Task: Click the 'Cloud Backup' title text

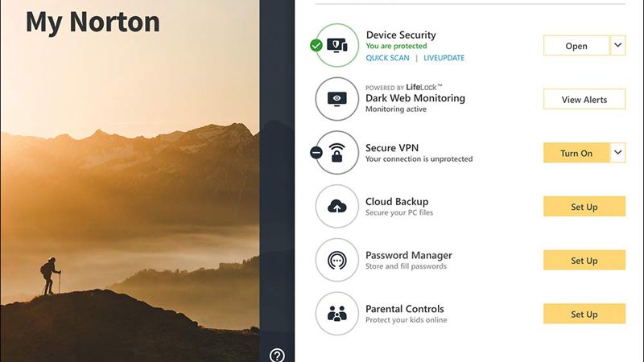Action: pyautogui.click(x=397, y=202)
